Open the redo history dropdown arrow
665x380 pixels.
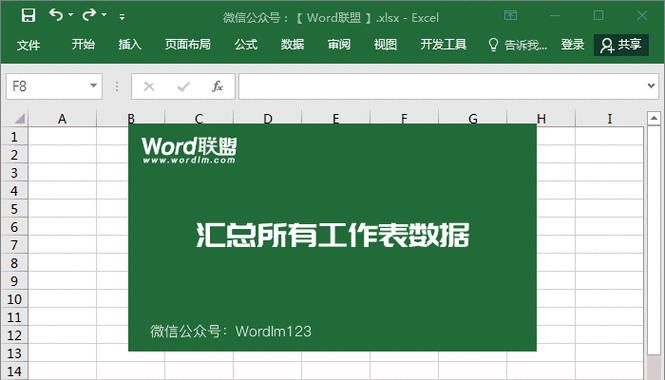click(104, 15)
